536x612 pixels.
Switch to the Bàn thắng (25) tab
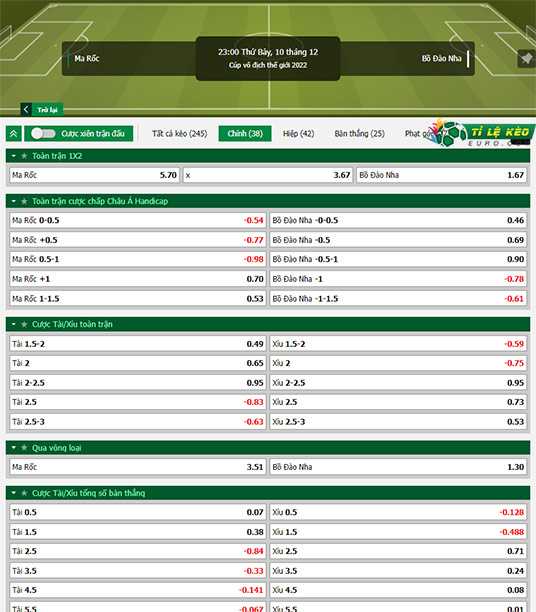(360, 133)
